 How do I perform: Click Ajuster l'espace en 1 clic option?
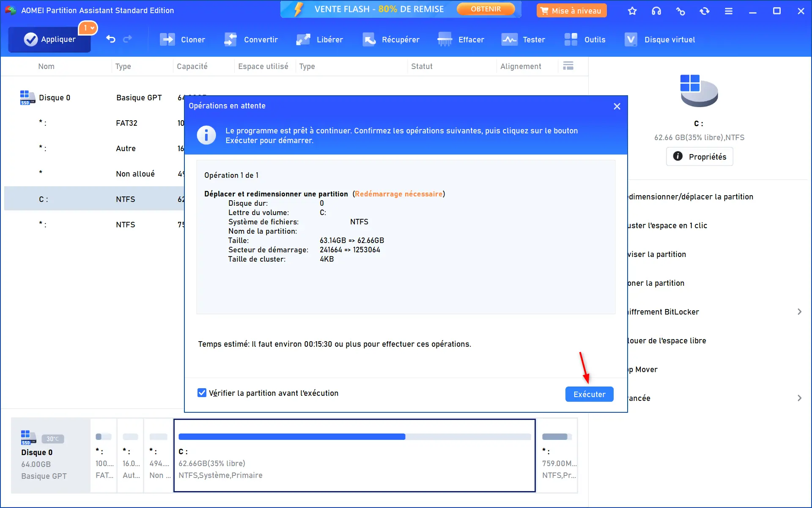pos(667,226)
